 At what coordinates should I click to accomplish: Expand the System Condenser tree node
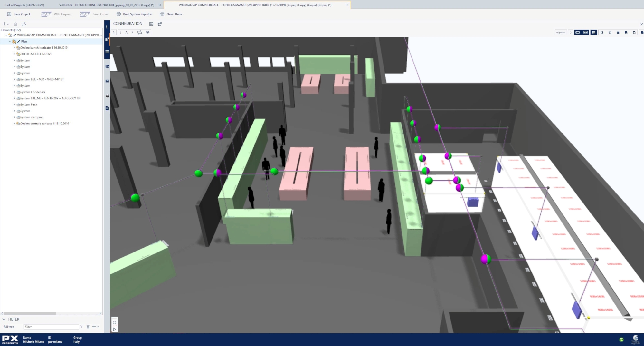point(14,92)
